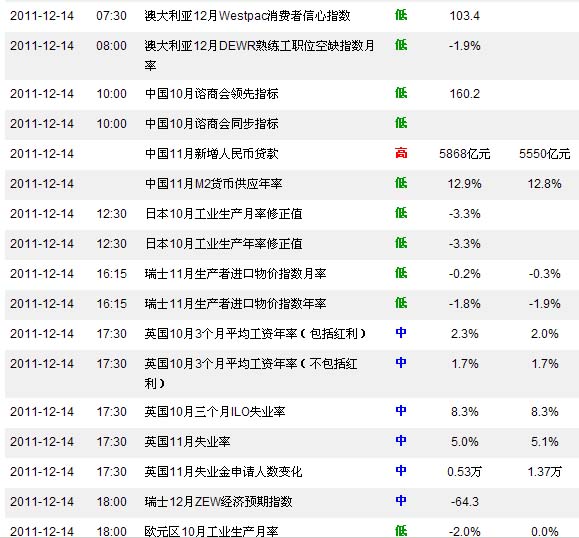Image resolution: width=579 pixels, height=538 pixels.
Task: Select 澳大利亚12月DEWR熟练工职位空缺指数月率 event name
Action: 260,55
